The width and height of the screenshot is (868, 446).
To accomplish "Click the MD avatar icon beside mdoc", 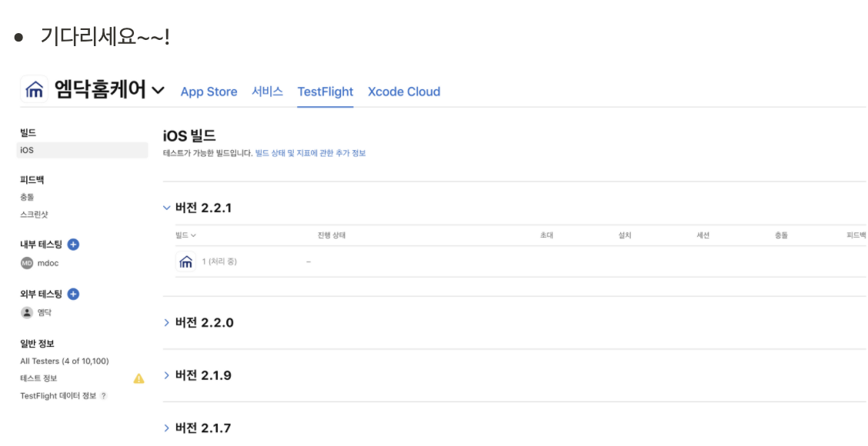I will 27,264.
